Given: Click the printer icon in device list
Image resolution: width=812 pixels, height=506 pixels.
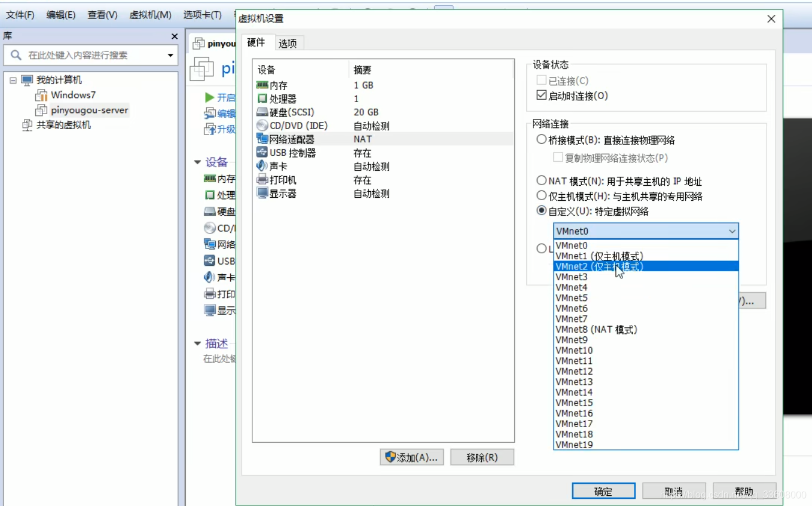Looking at the screenshot, I should click(x=262, y=180).
